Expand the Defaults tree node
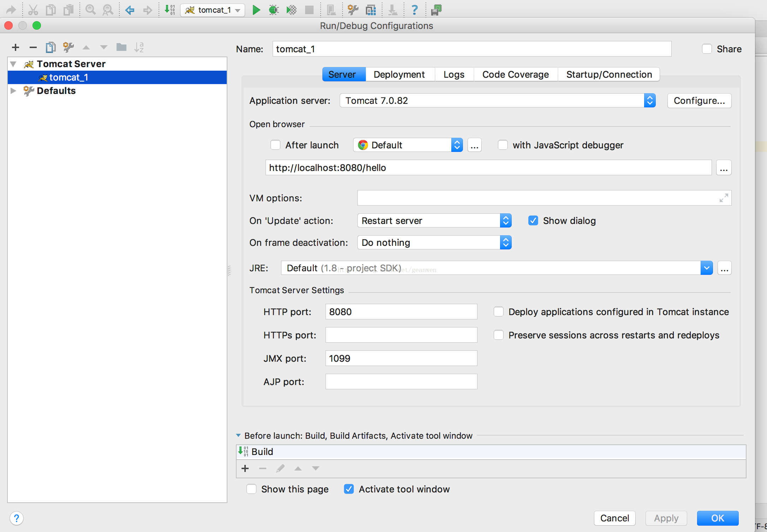The width and height of the screenshot is (767, 532). click(x=13, y=91)
